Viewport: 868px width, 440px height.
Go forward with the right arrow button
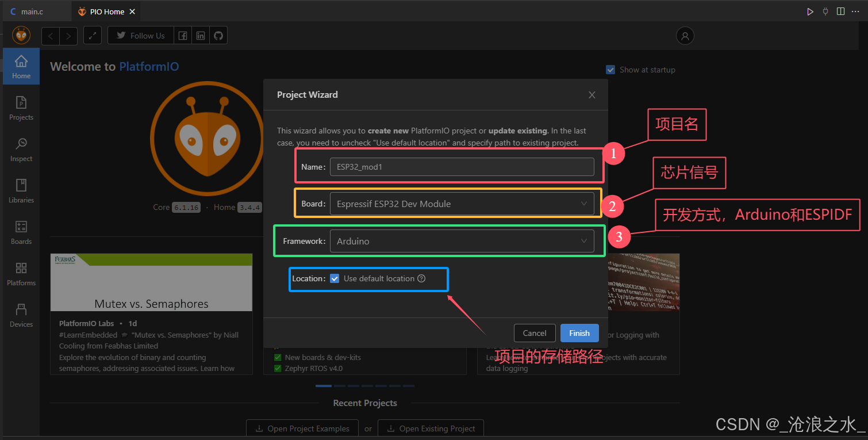(68, 36)
